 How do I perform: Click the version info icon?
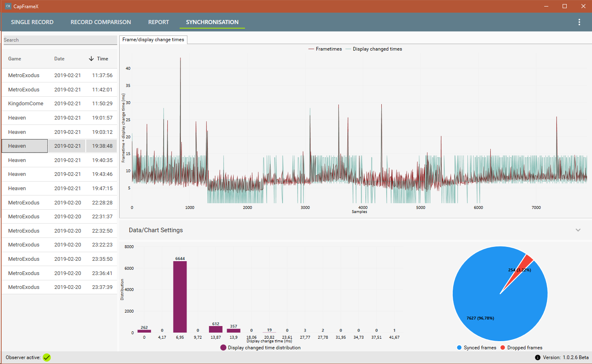[x=538, y=357]
